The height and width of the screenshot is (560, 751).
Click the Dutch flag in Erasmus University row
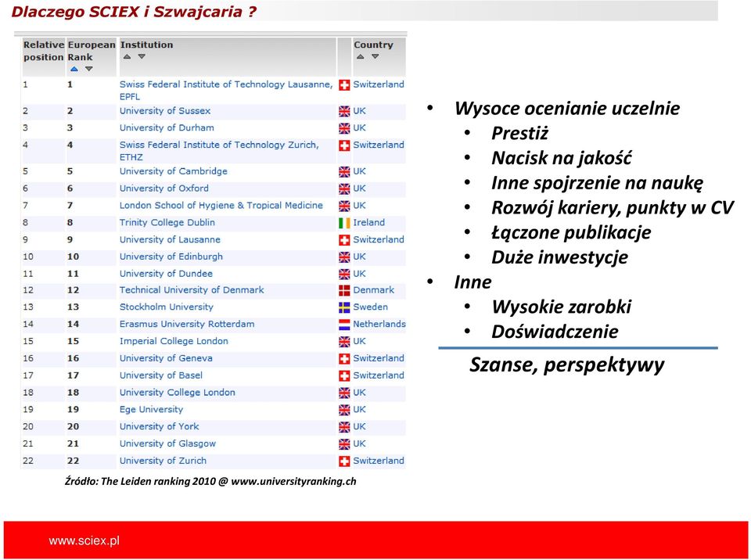(x=344, y=325)
